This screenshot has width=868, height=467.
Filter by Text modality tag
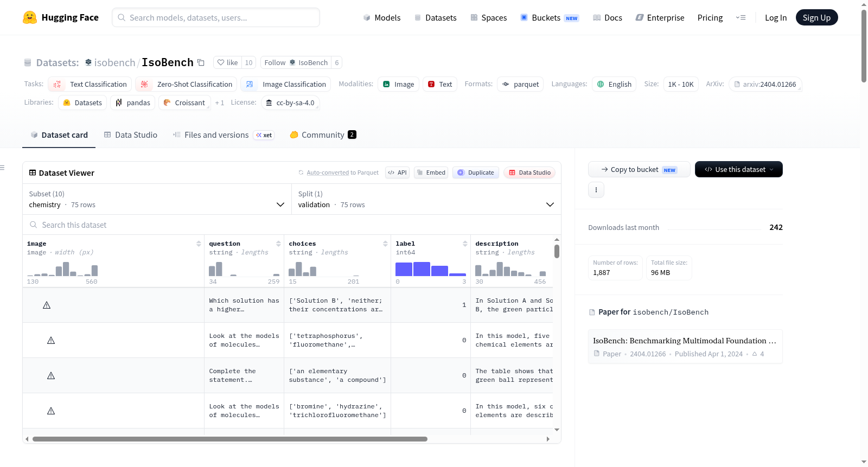[440, 84]
